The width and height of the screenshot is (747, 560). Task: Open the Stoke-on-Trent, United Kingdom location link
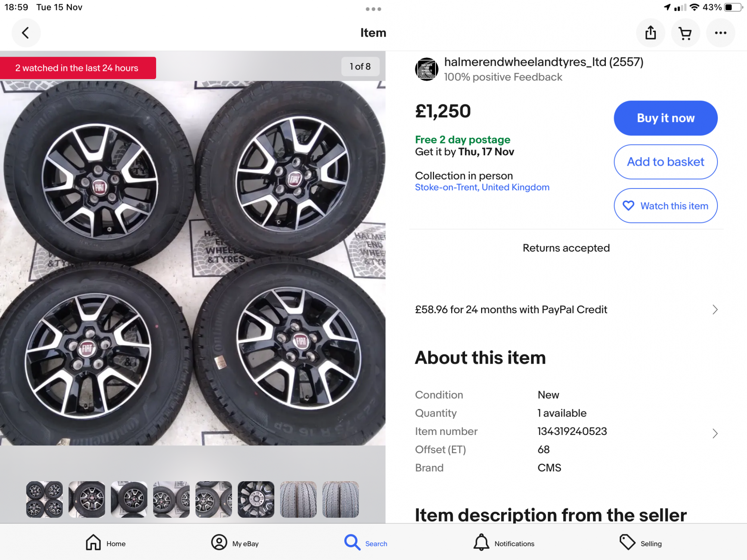click(482, 187)
